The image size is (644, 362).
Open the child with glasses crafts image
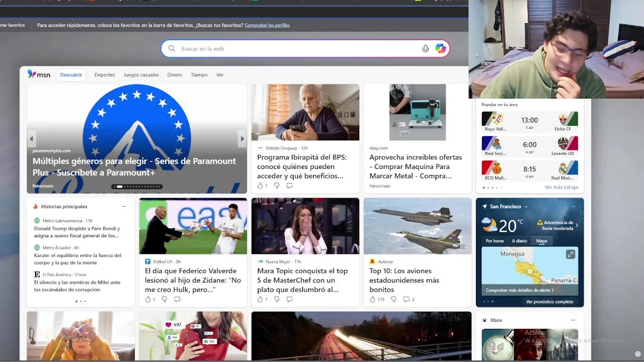(x=80, y=336)
